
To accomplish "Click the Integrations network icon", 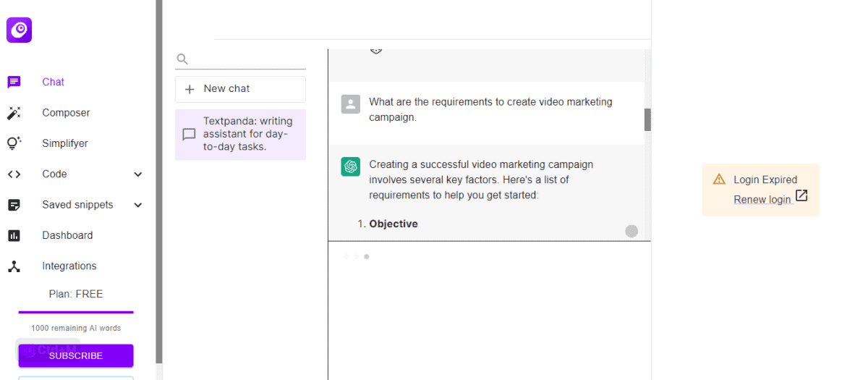I will pos(14,266).
